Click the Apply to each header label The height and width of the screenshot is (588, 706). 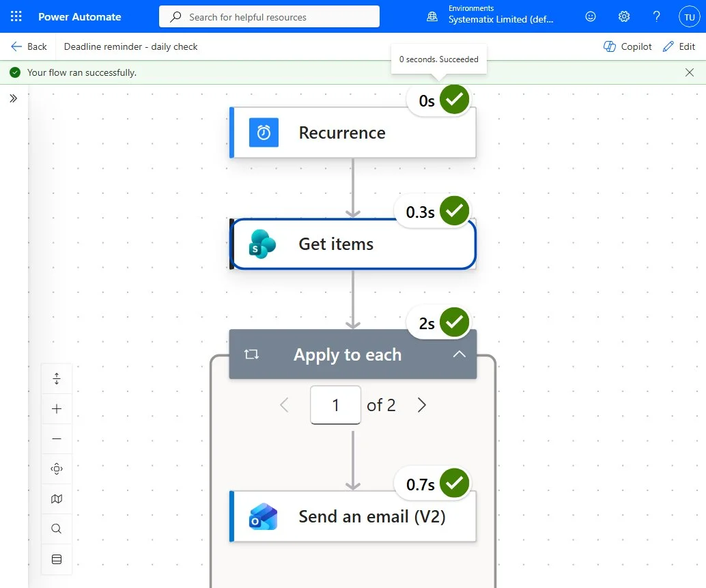347,355
